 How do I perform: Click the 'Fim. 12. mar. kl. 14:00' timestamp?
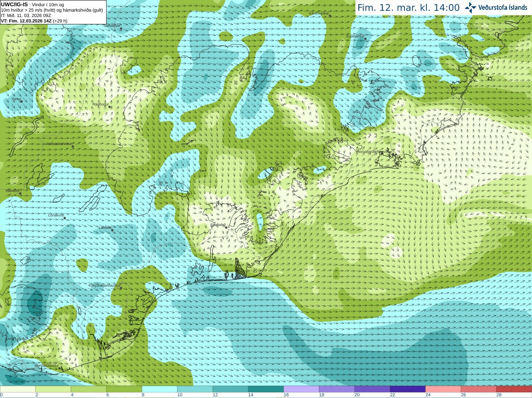click(x=409, y=7)
